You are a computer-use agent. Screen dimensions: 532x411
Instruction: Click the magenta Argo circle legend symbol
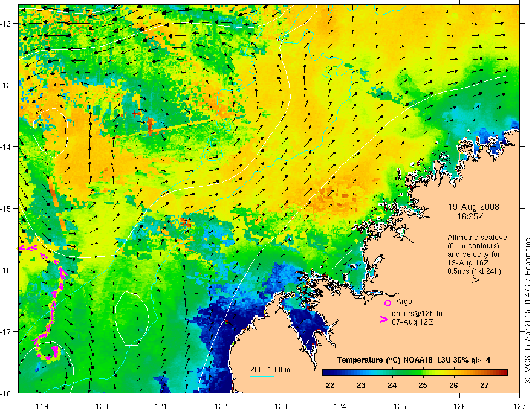(x=388, y=303)
